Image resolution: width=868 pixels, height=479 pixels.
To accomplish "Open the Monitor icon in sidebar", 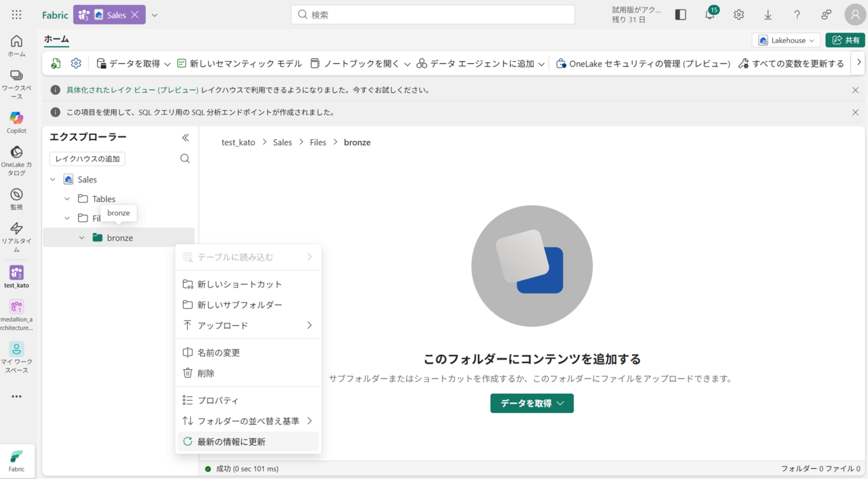I will point(16,195).
